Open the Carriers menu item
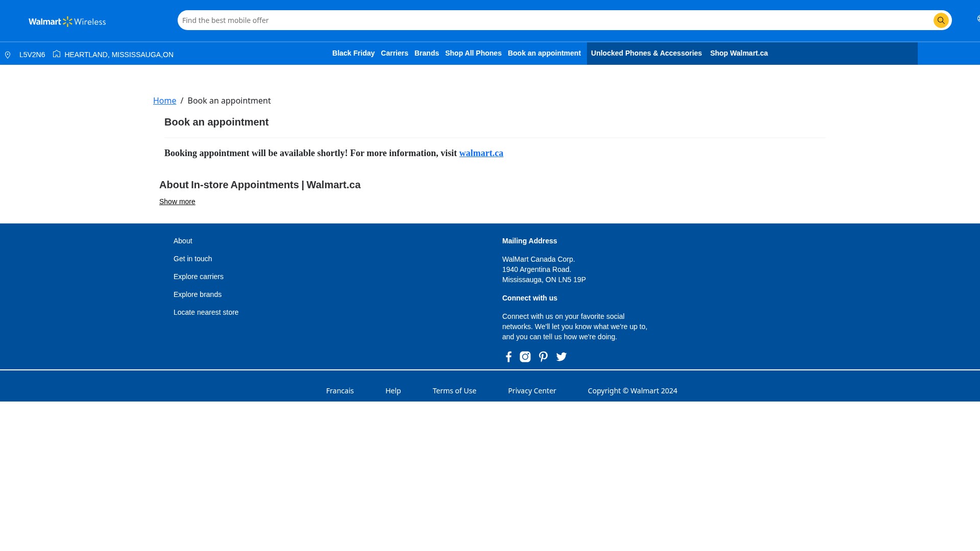 (x=395, y=53)
